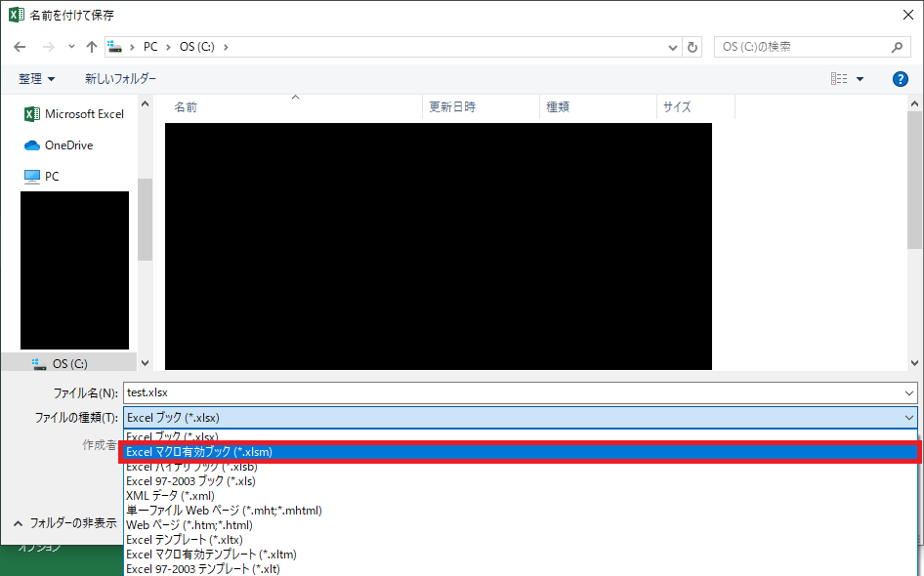This screenshot has width=924, height=576.
Task: Choose Excel バイナリ ブック (*.xlsb)
Action: pos(521,467)
